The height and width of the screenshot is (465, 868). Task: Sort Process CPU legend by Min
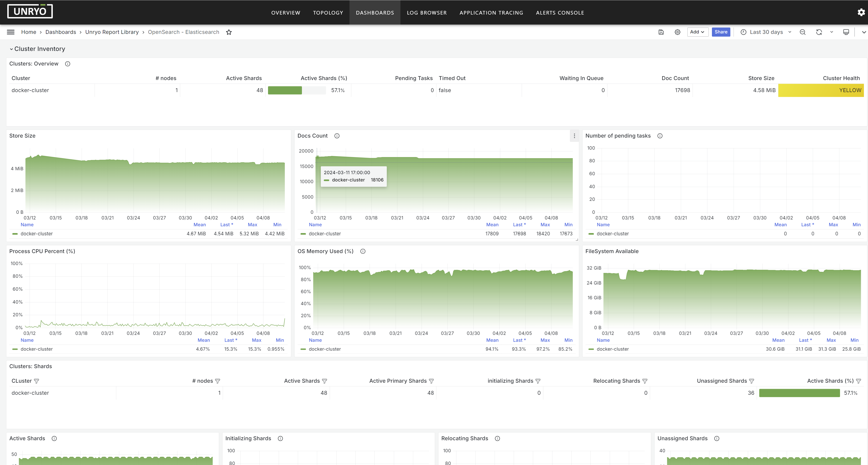[280, 340]
